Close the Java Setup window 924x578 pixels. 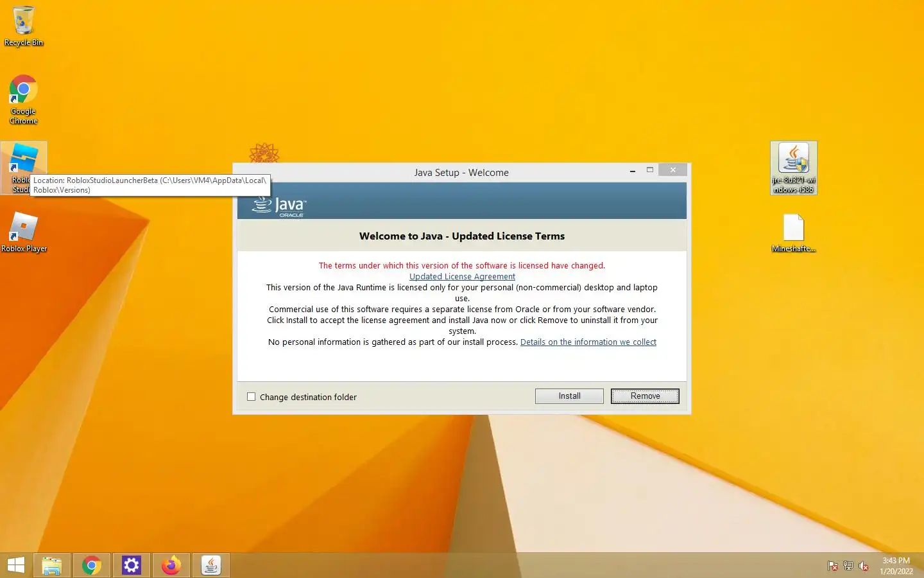[x=672, y=170]
